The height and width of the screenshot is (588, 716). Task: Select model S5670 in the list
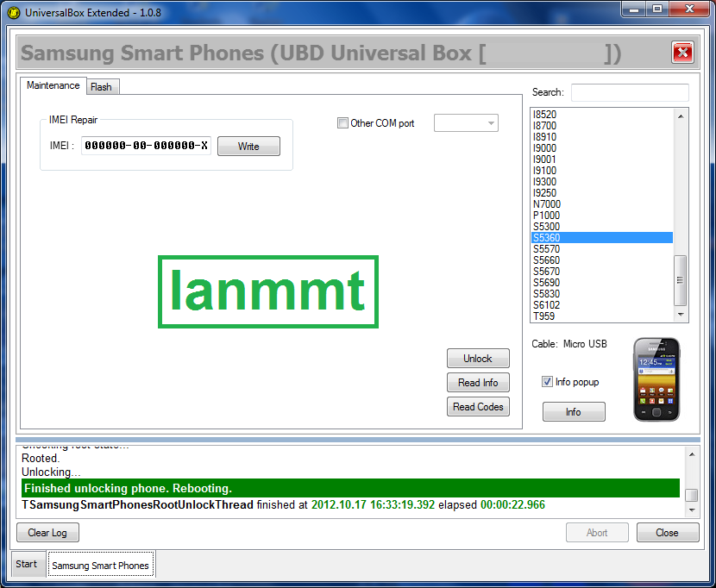click(602, 272)
